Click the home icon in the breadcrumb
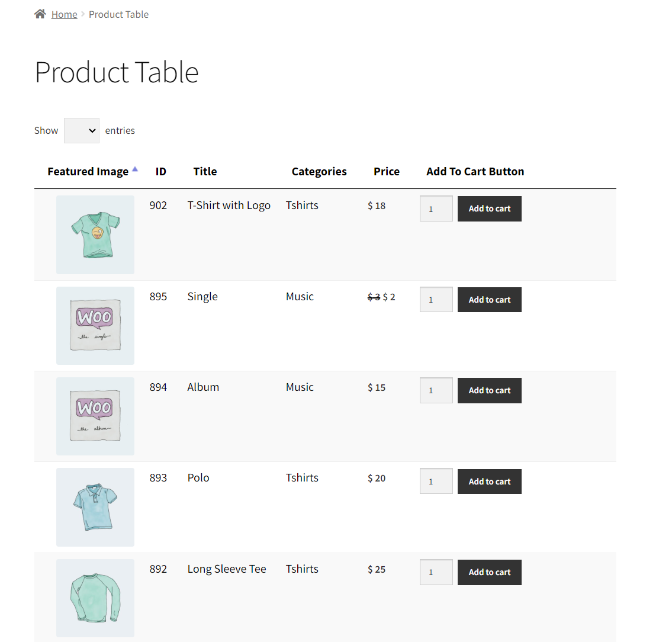672x642 pixels. point(40,13)
